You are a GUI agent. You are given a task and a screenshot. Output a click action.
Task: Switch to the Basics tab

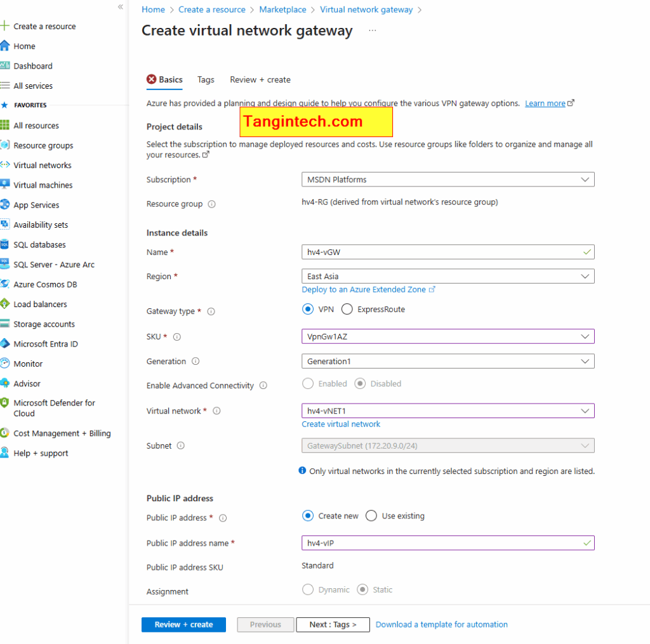click(164, 79)
